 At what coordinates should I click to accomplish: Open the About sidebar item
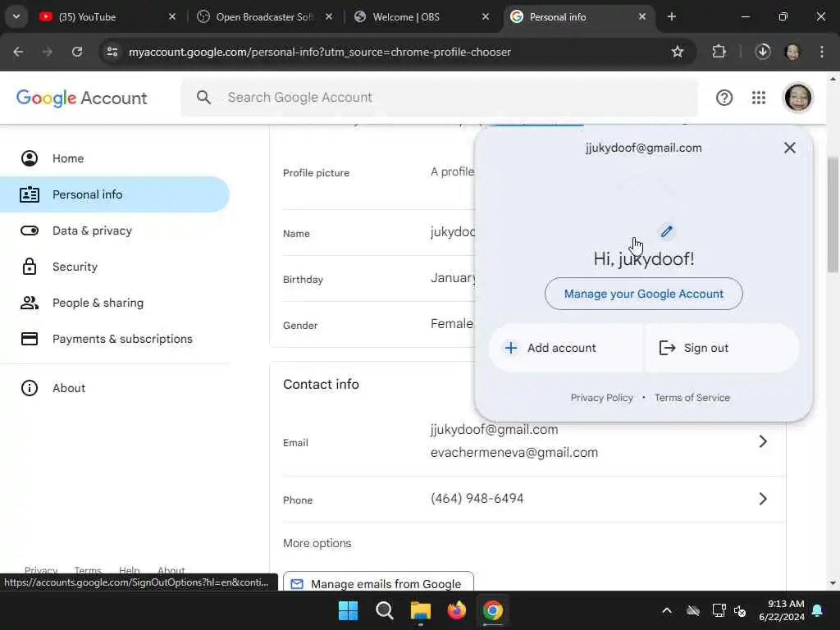69,388
